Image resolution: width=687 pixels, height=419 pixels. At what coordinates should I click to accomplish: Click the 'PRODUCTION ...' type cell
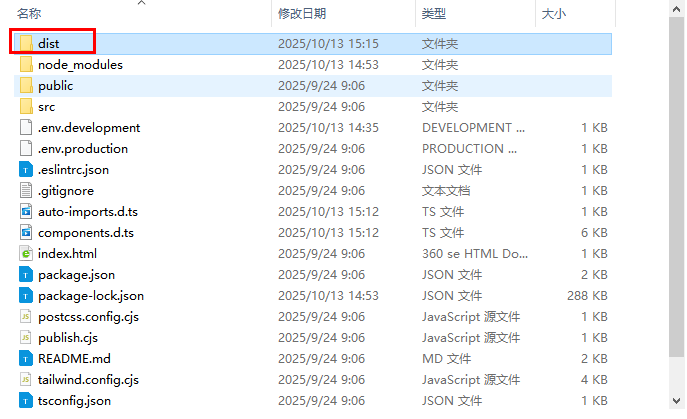click(x=469, y=149)
